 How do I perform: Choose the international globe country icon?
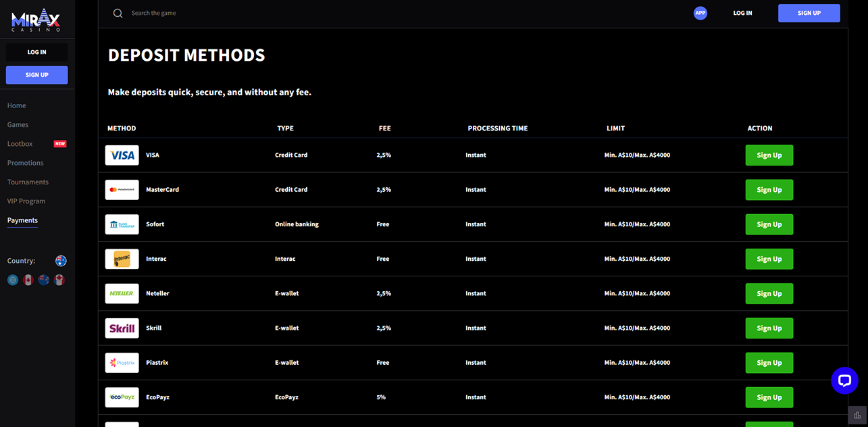pos(13,280)
